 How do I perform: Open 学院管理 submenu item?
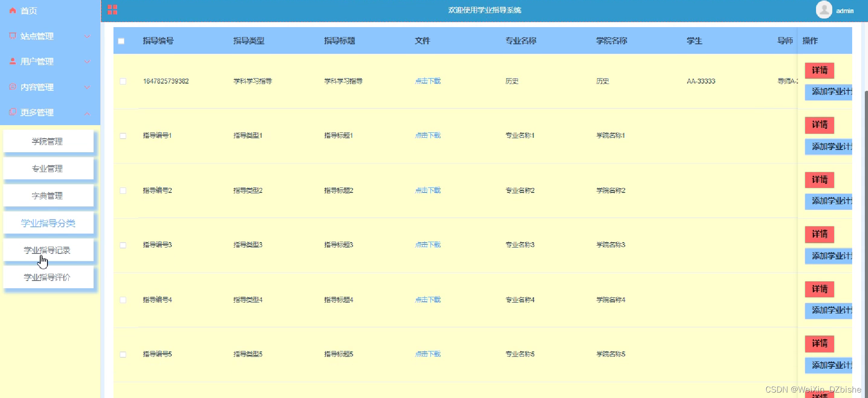coord(48,141)
